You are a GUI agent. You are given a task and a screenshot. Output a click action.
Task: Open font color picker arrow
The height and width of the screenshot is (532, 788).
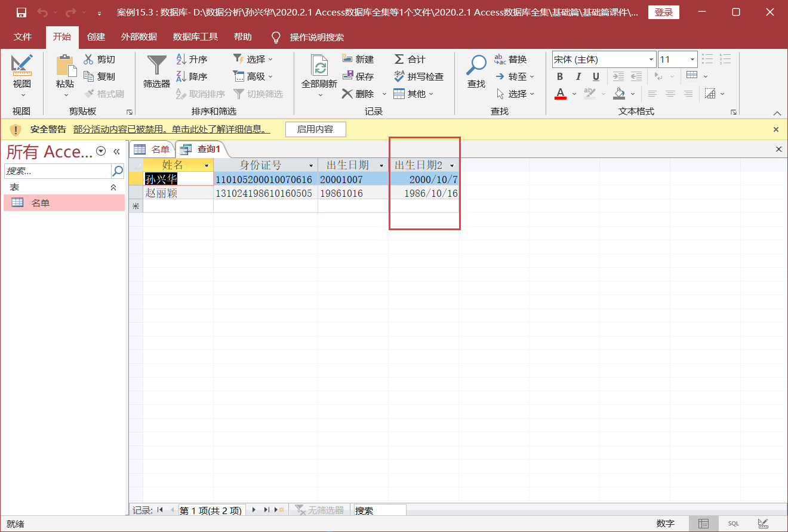click(x=574, y=94)
